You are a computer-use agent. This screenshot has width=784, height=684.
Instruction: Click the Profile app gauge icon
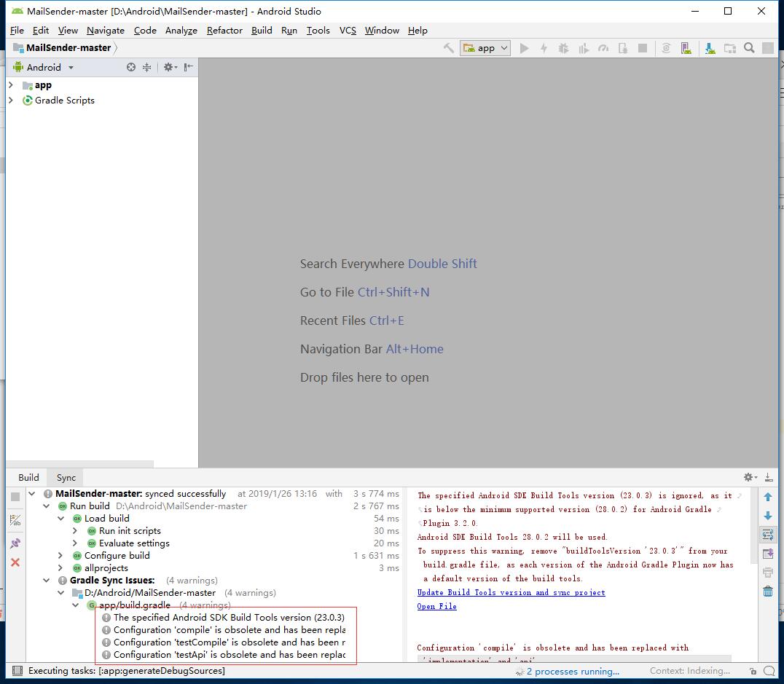(x=603, y=48)
